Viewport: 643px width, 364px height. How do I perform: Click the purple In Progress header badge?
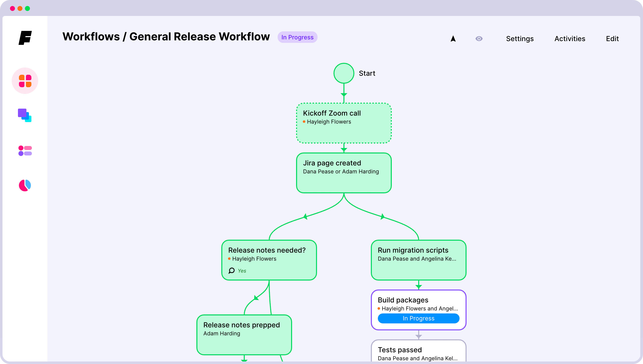[297, 37]
